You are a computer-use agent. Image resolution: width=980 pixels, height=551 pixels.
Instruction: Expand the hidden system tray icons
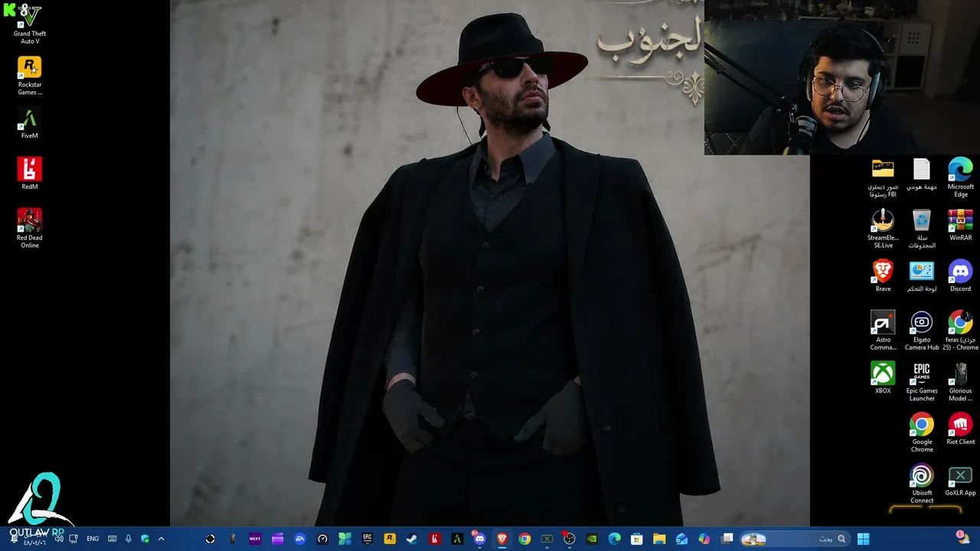tap(161, 539)
